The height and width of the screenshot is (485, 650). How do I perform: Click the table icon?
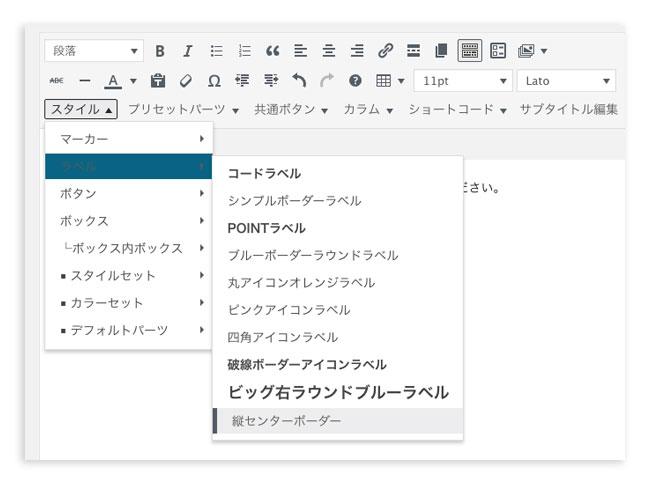pyautogui.click(x=383, y=80)
